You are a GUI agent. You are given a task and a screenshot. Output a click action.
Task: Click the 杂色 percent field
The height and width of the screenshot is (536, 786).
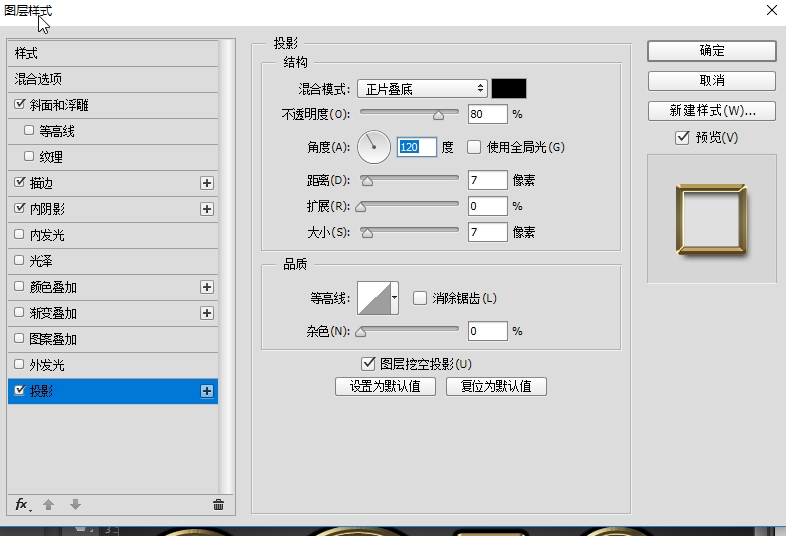(x=487, y=331)
